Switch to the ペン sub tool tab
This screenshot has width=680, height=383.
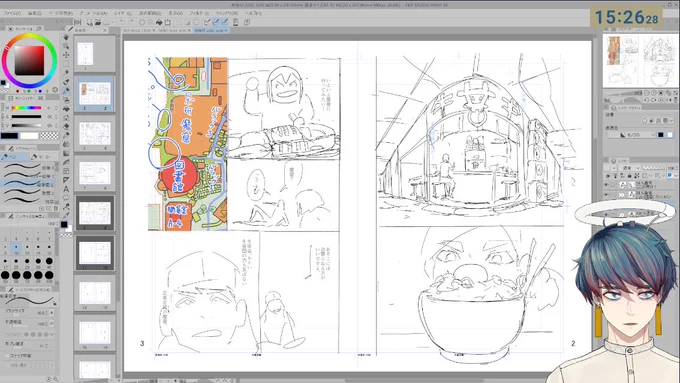point(15,157)
